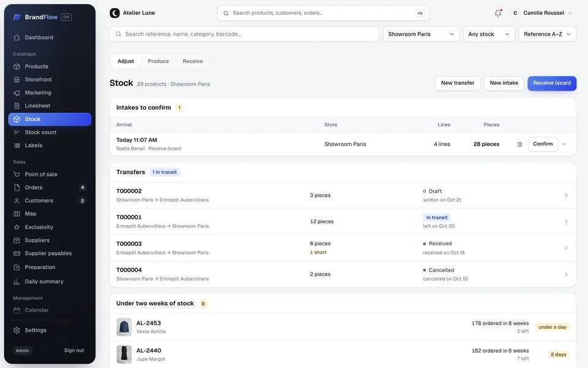Open the Veste Achille product thumbnail
Viewport: 588px width, 368px height.
pyautogui.click(x=124, y=327)
